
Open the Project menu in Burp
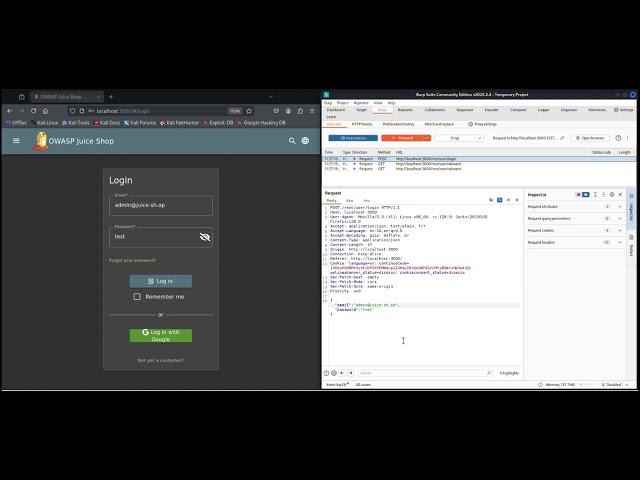click(x=342, y=103)
